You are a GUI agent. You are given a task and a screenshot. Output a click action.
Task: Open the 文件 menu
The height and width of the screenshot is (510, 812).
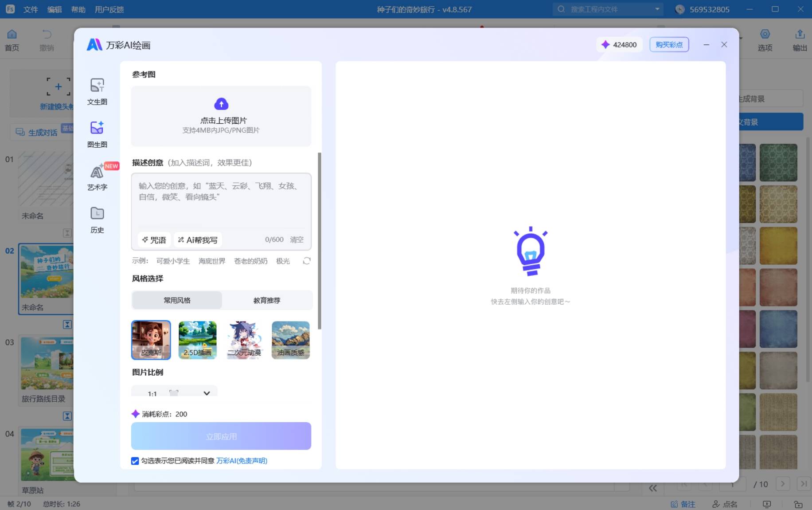[31, 9]
